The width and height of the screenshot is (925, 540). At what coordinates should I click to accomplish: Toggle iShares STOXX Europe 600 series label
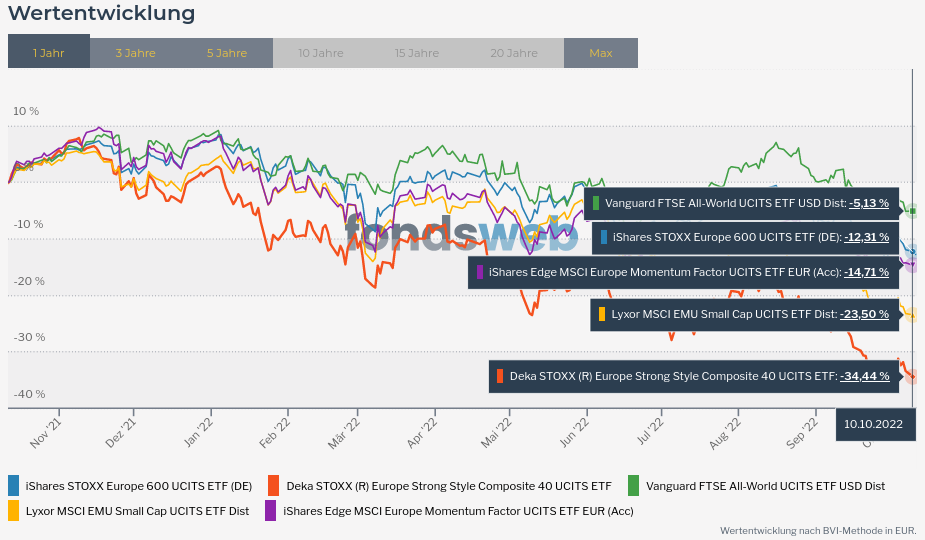click(138, 486)
